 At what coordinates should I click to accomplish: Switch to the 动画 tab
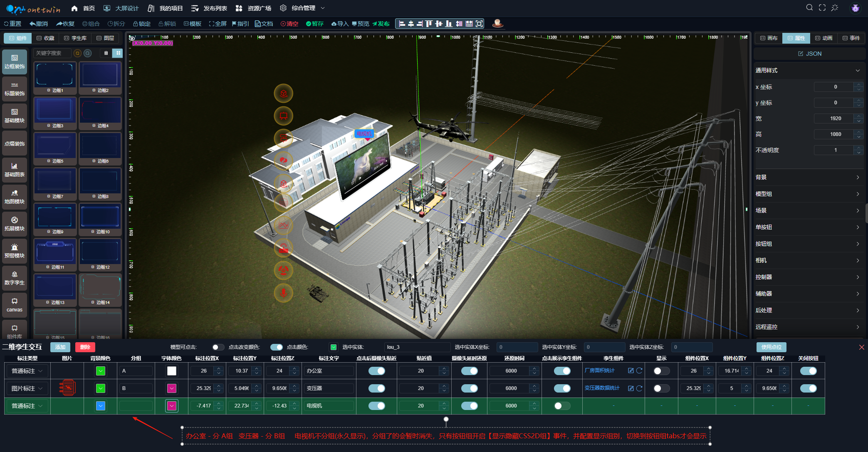[823, 38]
